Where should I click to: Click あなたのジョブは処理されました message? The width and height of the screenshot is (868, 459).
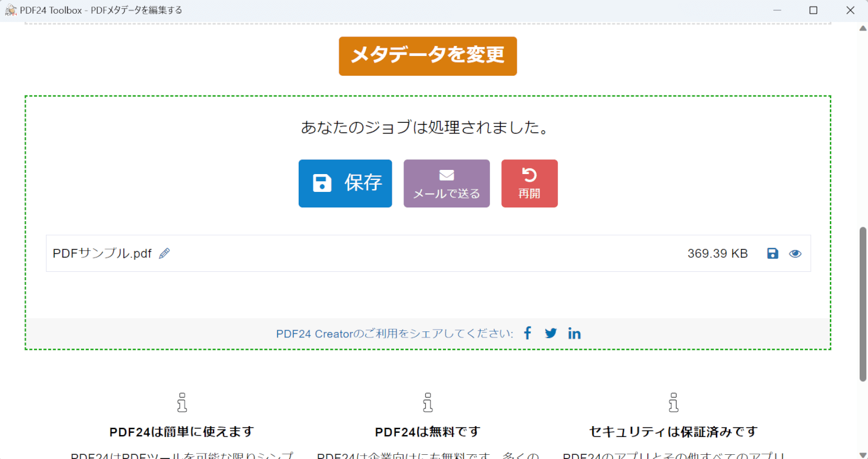tap(424, 127)
